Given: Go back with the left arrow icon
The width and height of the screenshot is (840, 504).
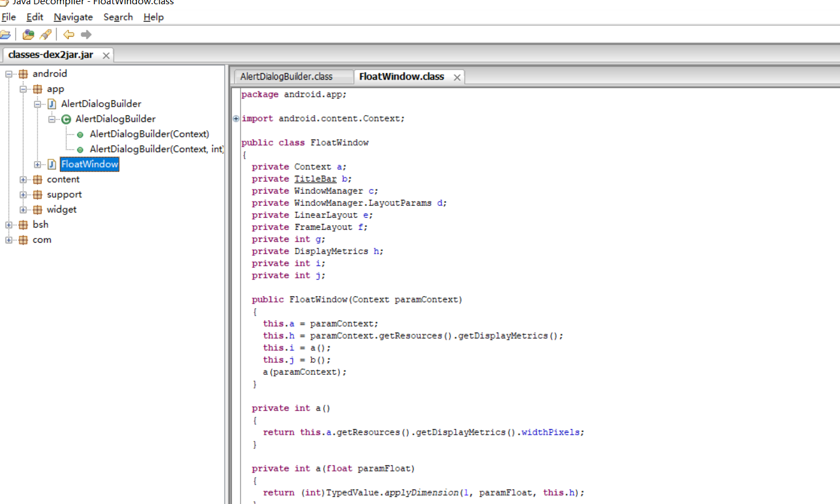Looking at the screenshot, I should 69,34.
